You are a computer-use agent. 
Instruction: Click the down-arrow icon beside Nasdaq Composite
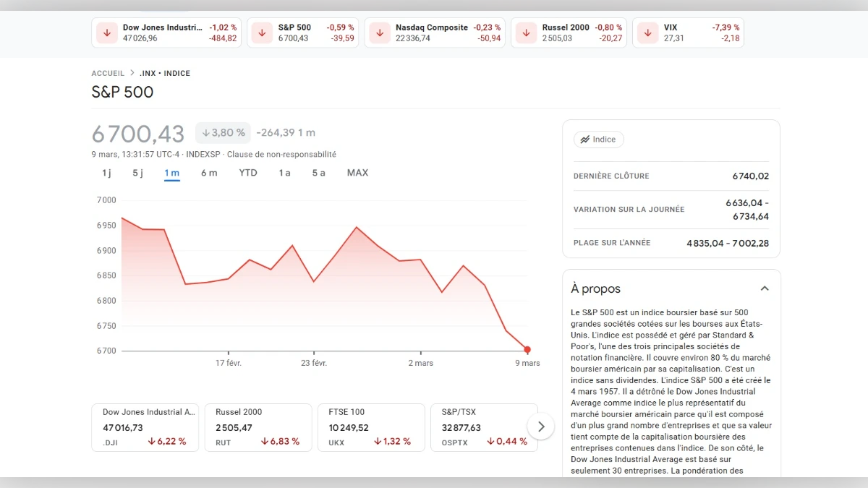tap(379, 32)
